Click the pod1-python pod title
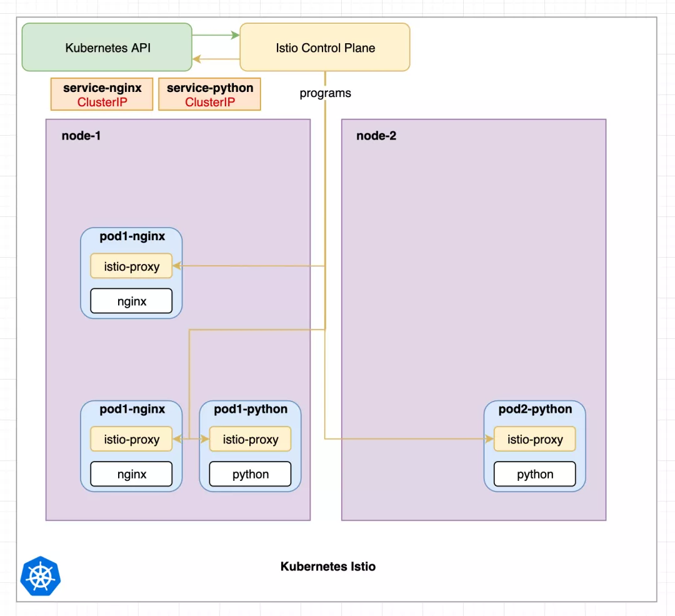The height and width of the screenshot is (616, 675). [x=251, y=409]
